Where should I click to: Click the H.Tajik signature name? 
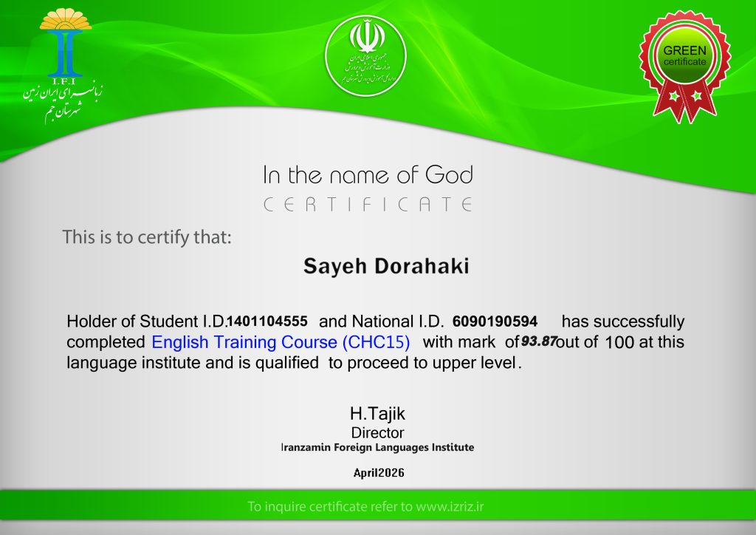(x=377, y=413)
